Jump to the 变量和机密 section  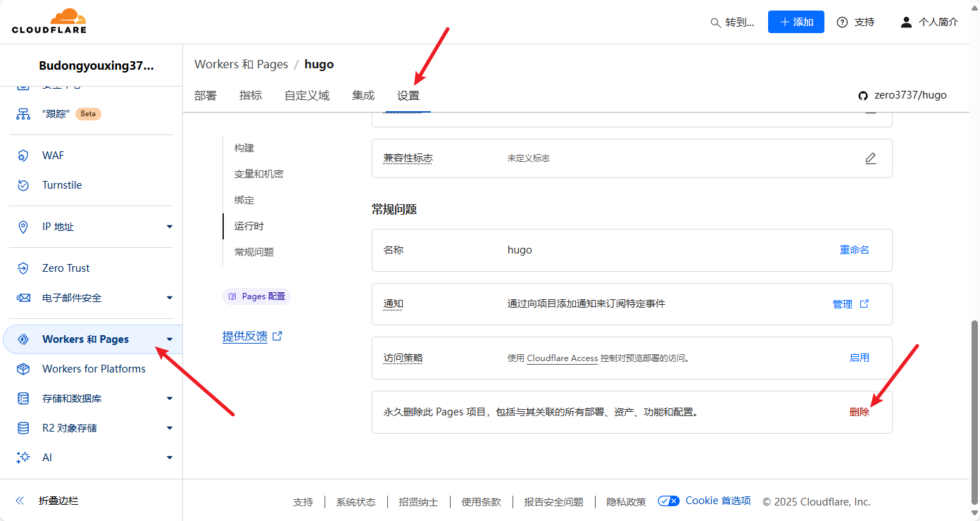259,174
